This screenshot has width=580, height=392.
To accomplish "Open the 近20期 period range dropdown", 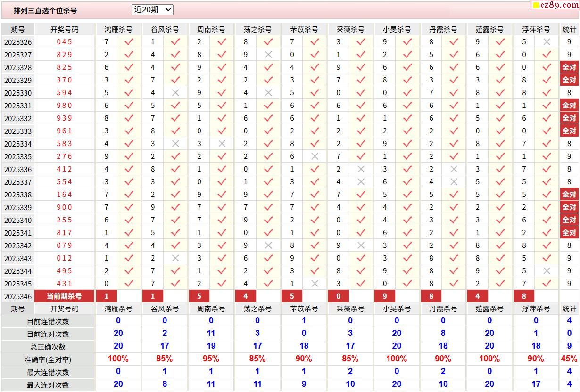I will (152, 9).
